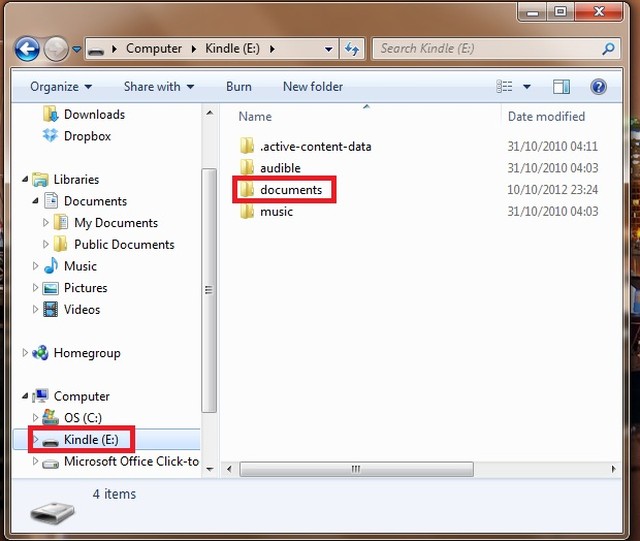Expand the My Documents node
This screenshot has width=640, height=541.
coord(46,223)
